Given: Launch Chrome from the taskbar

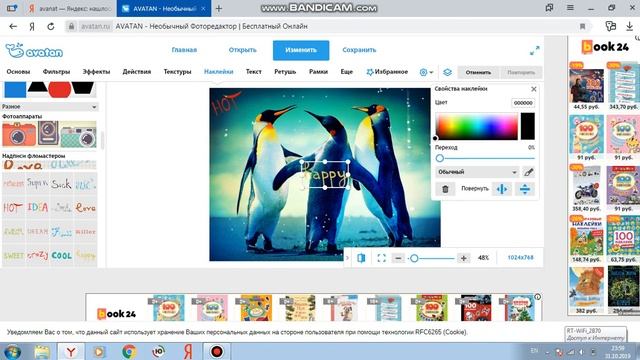Looking at the screenshot, I should click(x=129, y=351).
